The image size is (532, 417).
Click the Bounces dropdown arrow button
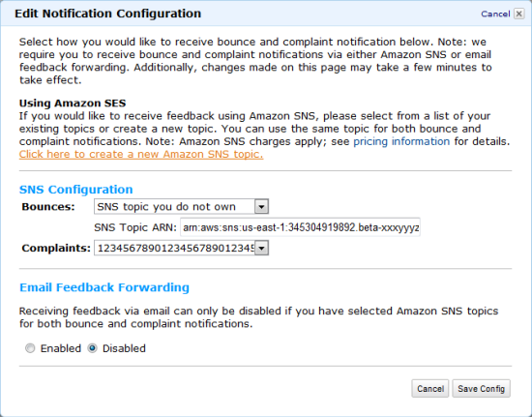pyautogui.click(x=261, y=207)
